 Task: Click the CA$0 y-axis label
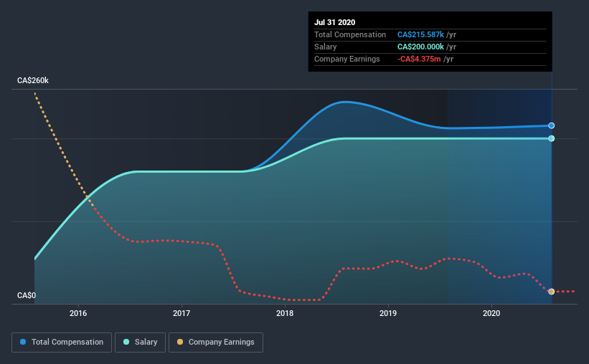pyautogui.click(x=27, y=295)
